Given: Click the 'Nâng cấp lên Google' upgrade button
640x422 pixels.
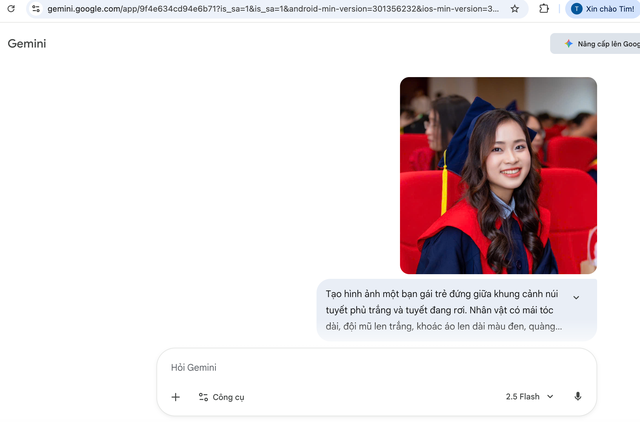Looking at the screenshot, I should click(x=596, y=44).
